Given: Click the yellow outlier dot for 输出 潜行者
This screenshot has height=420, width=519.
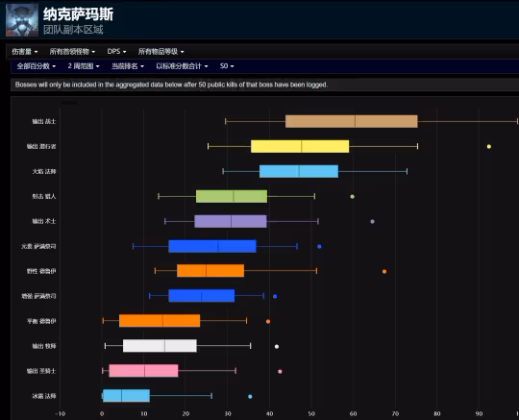Looking at the screenshot, I should click(x=489, y=147).
